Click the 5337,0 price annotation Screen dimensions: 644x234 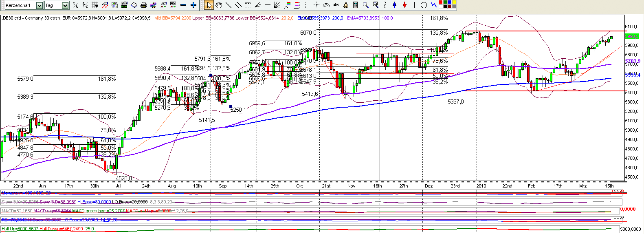(455, 102)
